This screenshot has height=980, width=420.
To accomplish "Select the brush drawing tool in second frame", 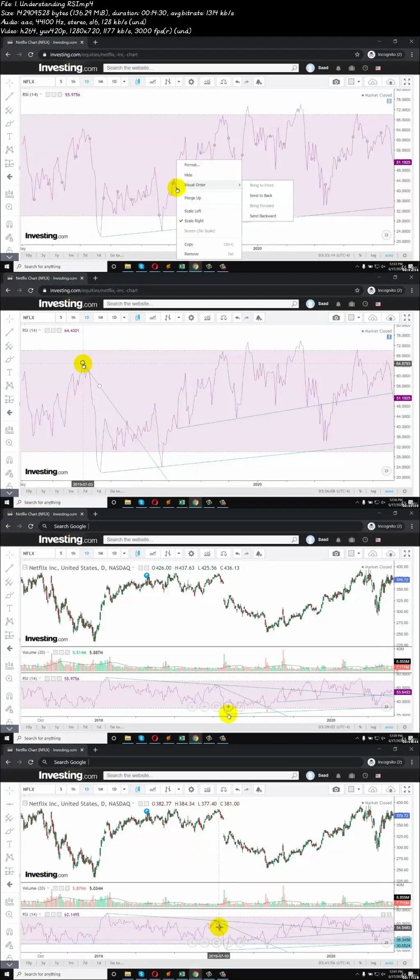I will point(9,359).
